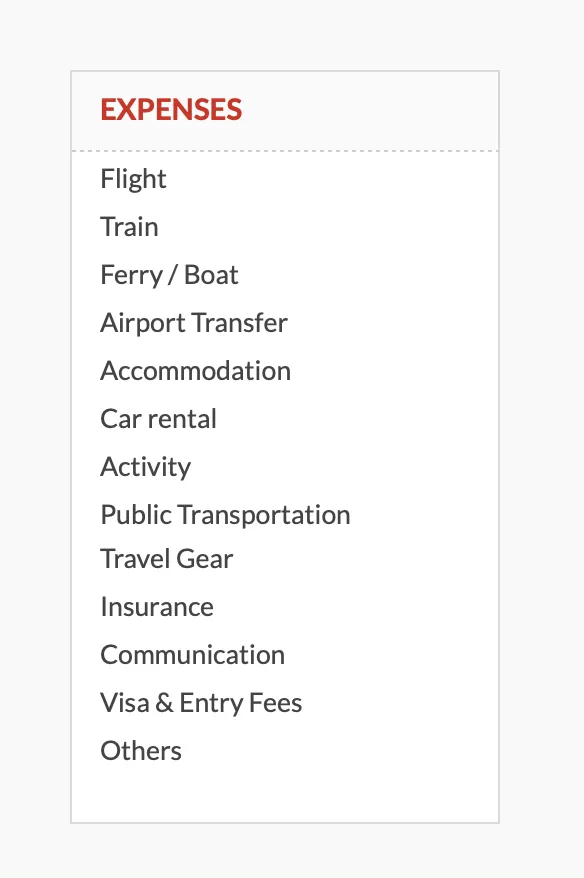584x878 pixels.
Task: Click the Communication category
Action: click(x=192, y=655)
